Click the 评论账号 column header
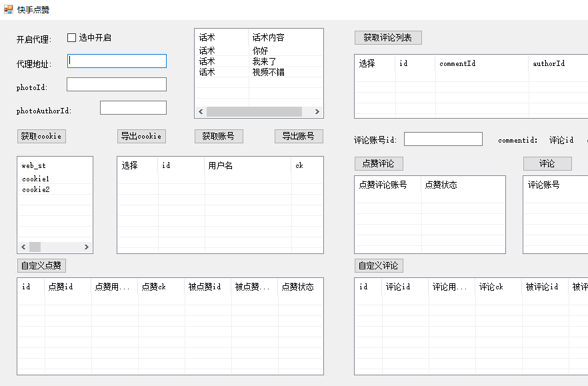Viewport: 588px width, 386px height. (556, 185)
